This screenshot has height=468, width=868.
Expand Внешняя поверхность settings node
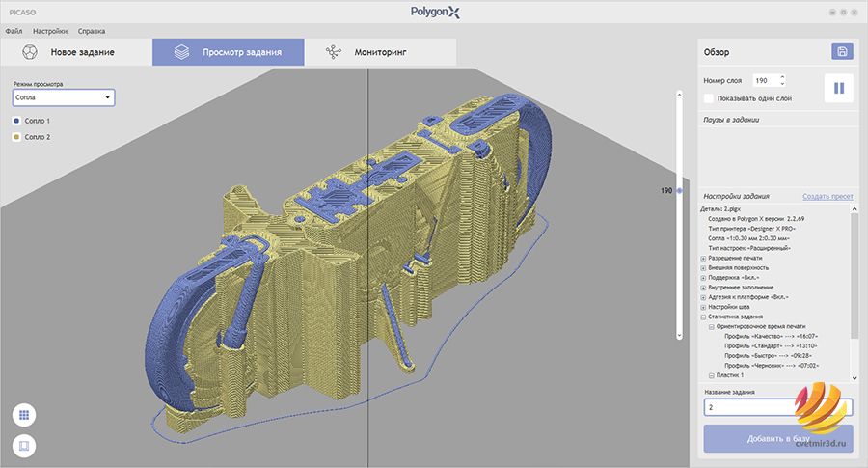(704, 268)
